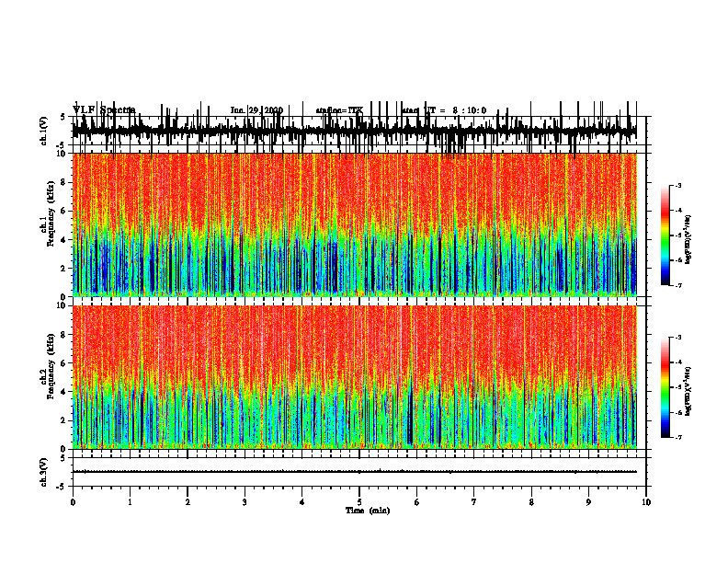This screenshot has height=563, width=728.
Task: Click the ch.1 spectrogram panel
Action: pos(354,224)
